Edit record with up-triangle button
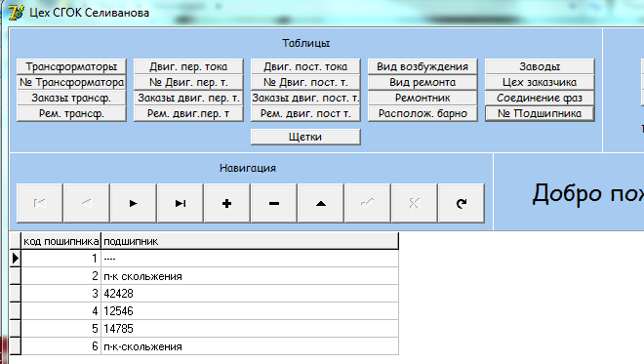Viewport: 644px width, 364px height. click(x=321, y=203)
